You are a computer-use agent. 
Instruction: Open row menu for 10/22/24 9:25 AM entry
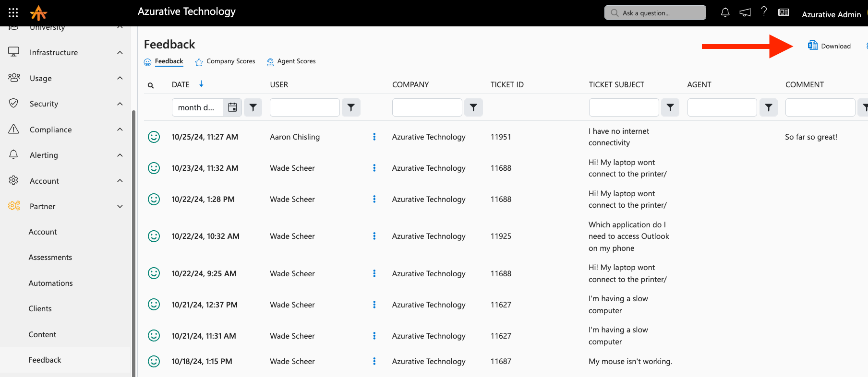pyautogui.click(x=374, y=273)
